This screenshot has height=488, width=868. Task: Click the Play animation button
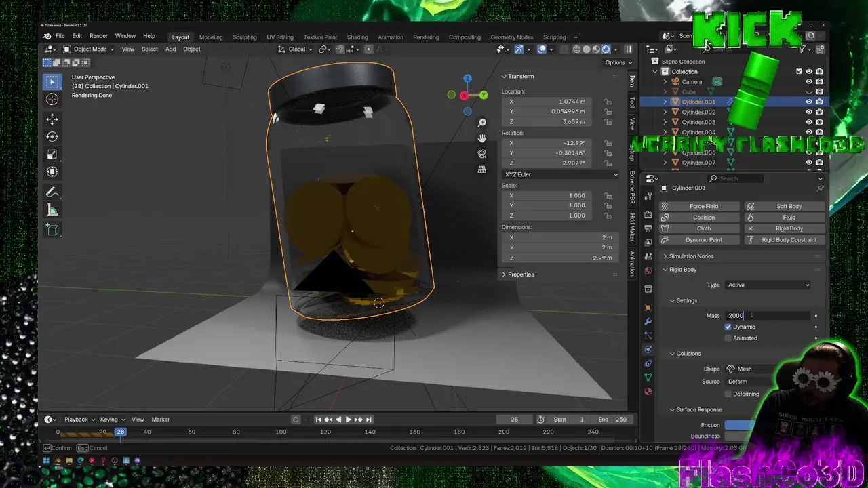349,420
